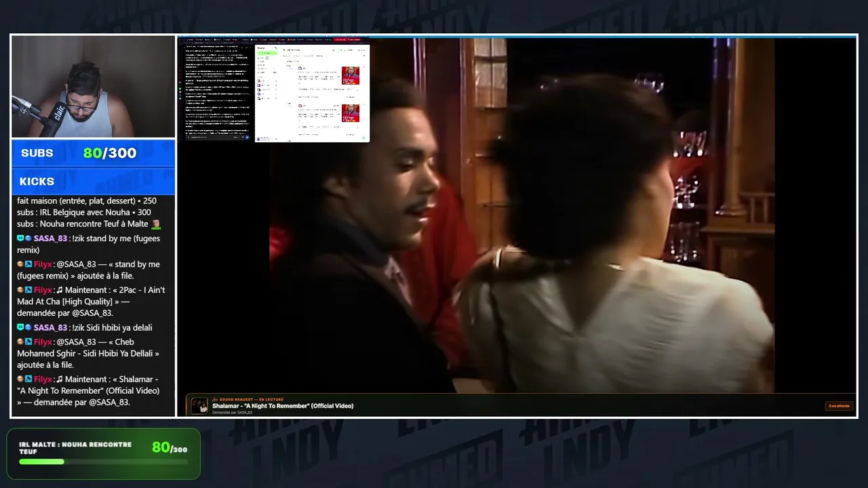Click the emote after "Teuf à Malte"

coord(156,224)
